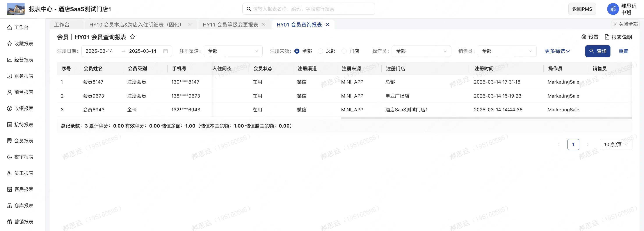Click the hotel logo thumbnail
The image size is (644, 231).
point(16,9)
